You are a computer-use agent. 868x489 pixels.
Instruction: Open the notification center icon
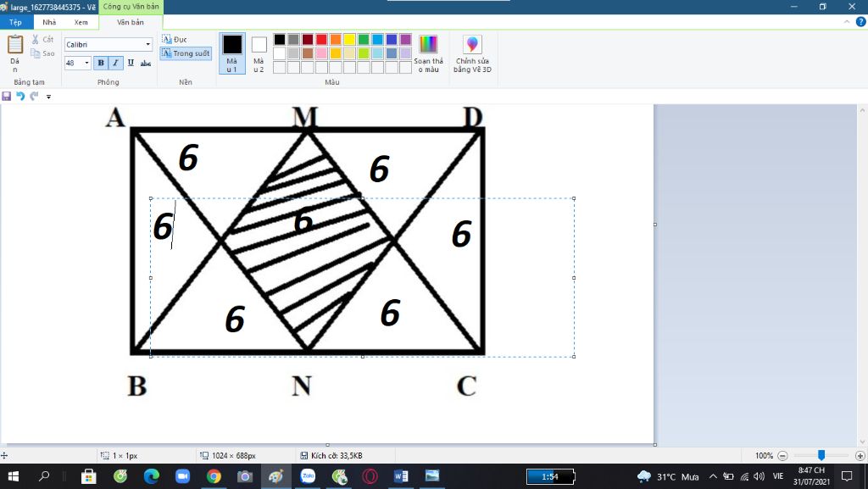pyautogui.click(x=847, y=476)
